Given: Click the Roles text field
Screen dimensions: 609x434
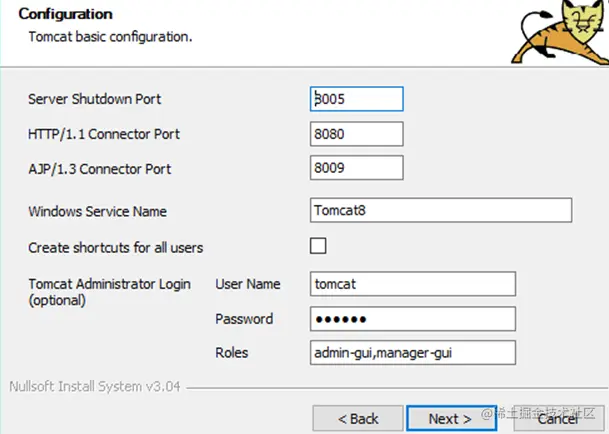Looking at the screenshot, I should (413, 352).
